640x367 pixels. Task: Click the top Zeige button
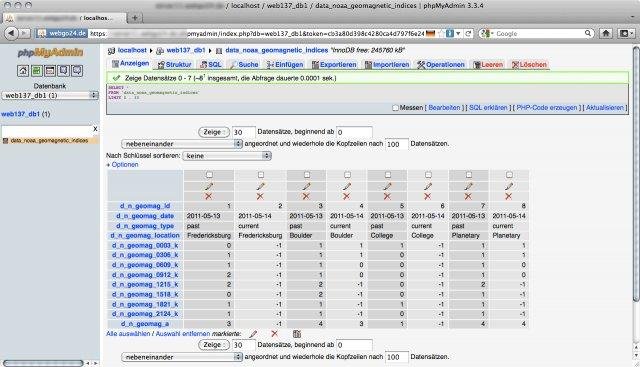click(x=214, y=132)
